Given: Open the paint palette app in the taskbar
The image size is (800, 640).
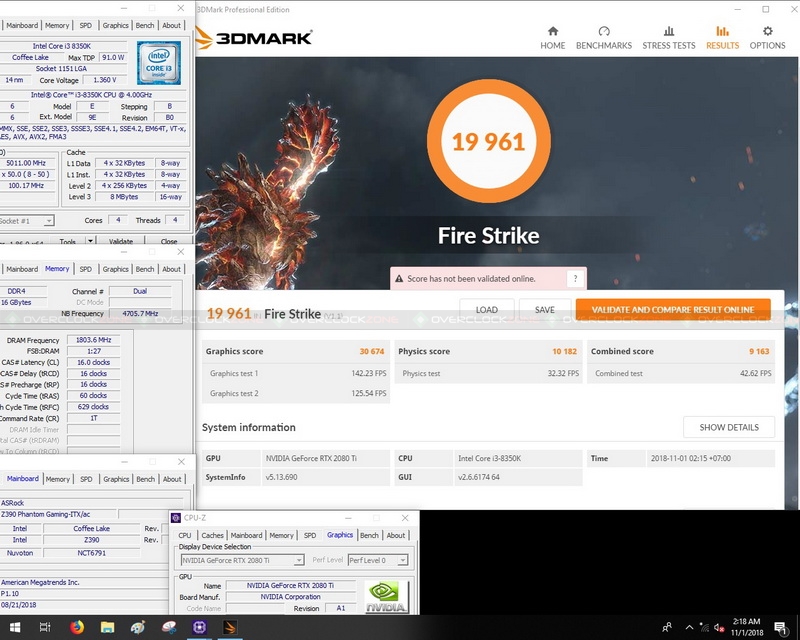Looking at the screenshot, I should tap(138, 627).
